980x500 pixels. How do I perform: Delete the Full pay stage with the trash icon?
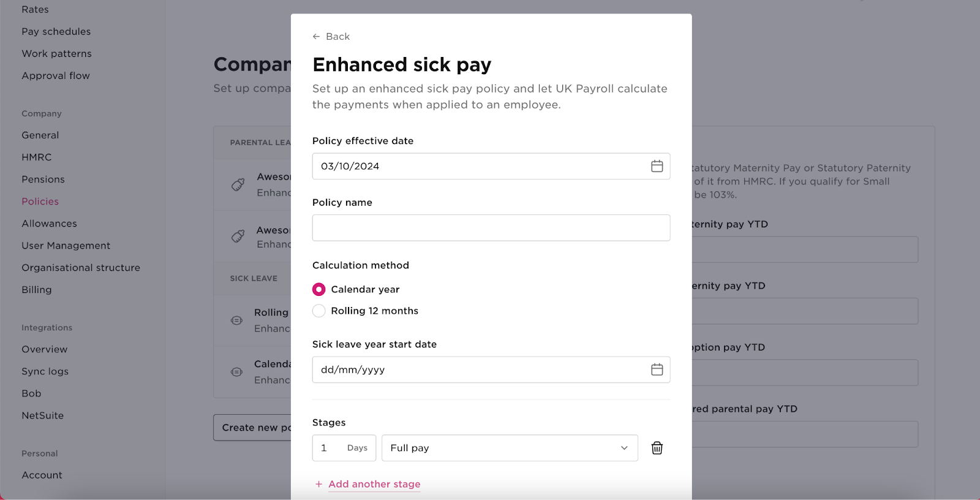(x=657, y=448)
